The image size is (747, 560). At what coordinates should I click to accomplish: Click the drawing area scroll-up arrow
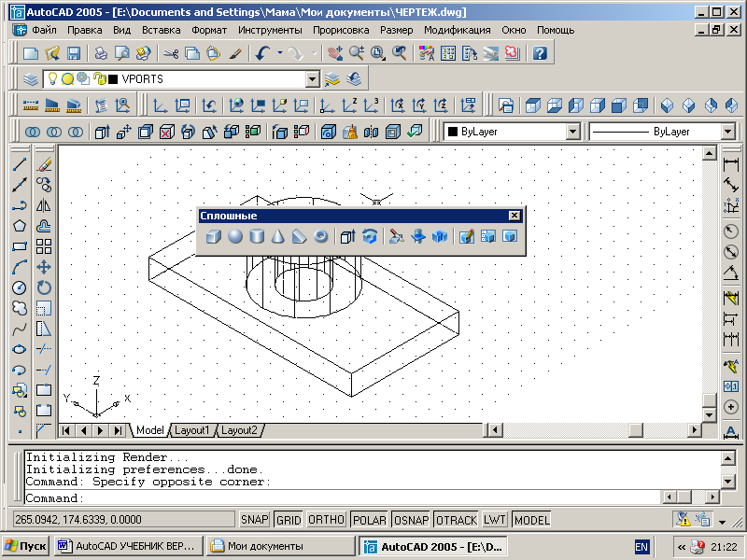pos(710,153)
